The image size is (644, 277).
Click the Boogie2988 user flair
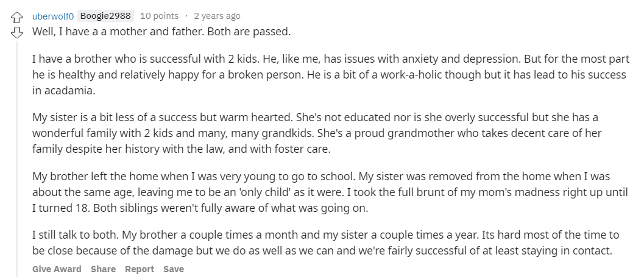click(x=106, y=16)
